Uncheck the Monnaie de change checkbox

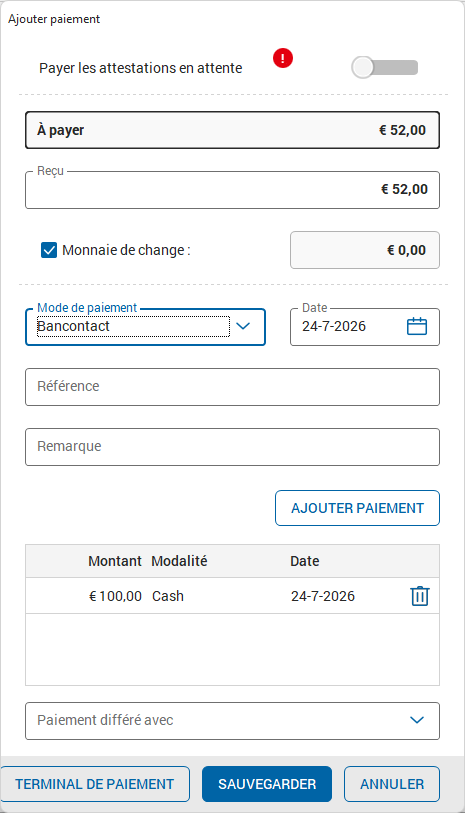pos(49,250)
